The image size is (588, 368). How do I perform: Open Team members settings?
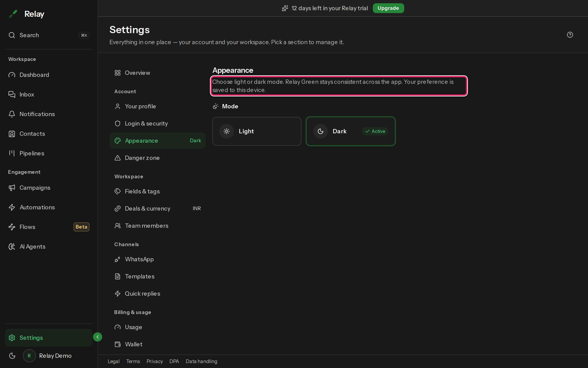click(x=157, y=226)
